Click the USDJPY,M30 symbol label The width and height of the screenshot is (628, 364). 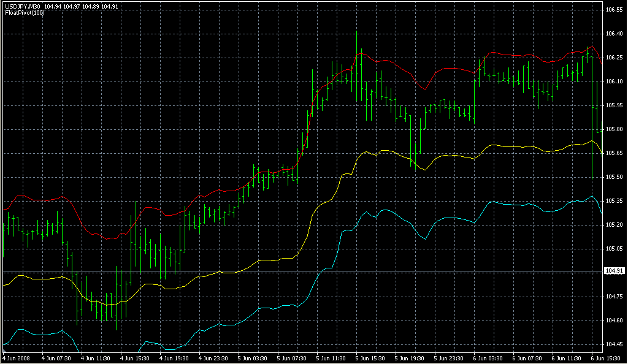click(x=21, y=6)
